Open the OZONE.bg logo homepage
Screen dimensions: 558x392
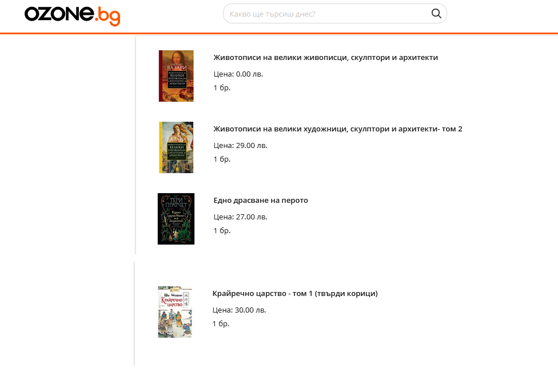tap(72, 16)
